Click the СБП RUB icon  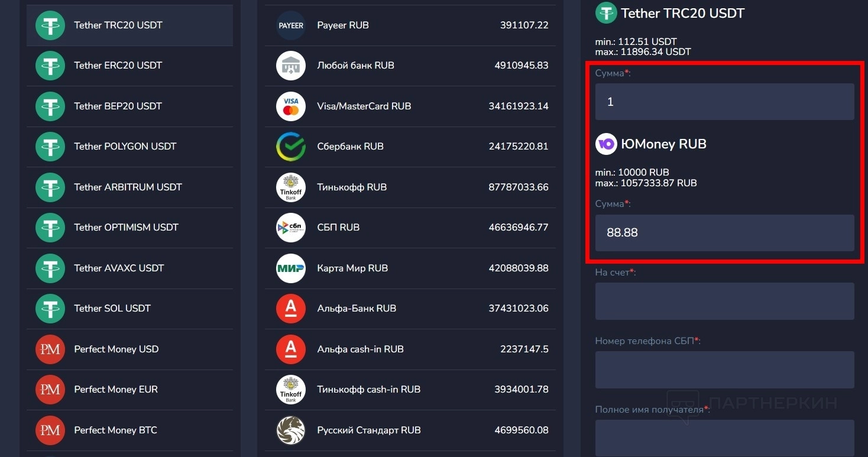pyautogui.click(x=291, y=228)
